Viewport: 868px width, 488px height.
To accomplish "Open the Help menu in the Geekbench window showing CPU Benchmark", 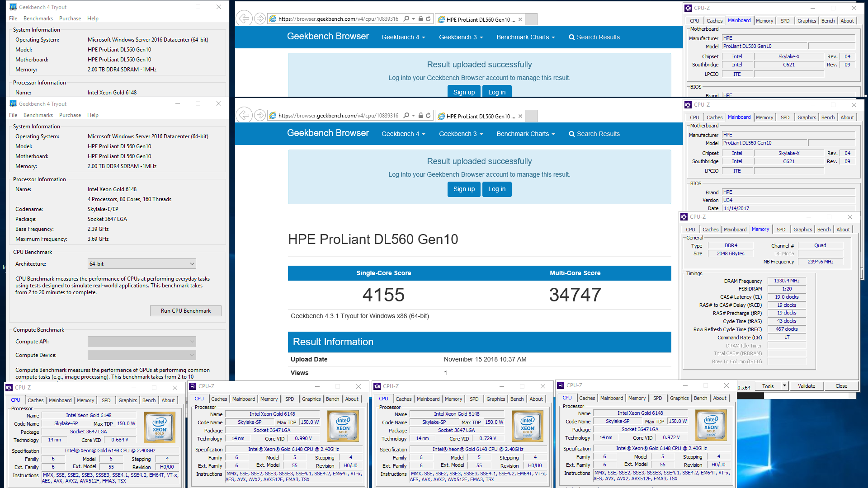I will [93, 115].
